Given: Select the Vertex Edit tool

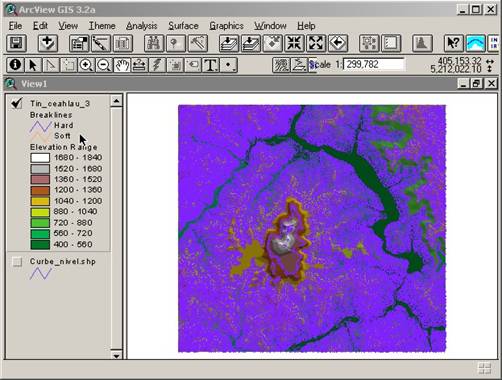Looking at the screenshot, I should coord(50,65).
